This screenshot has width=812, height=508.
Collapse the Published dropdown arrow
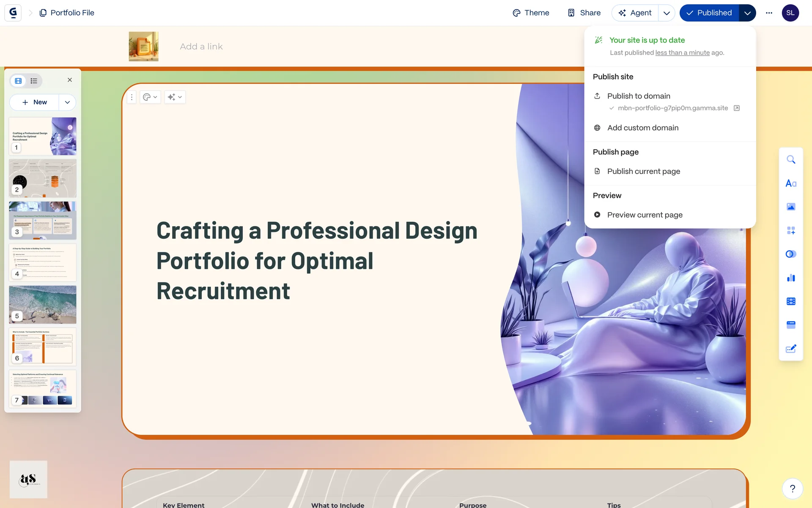(x=747, y=13)
